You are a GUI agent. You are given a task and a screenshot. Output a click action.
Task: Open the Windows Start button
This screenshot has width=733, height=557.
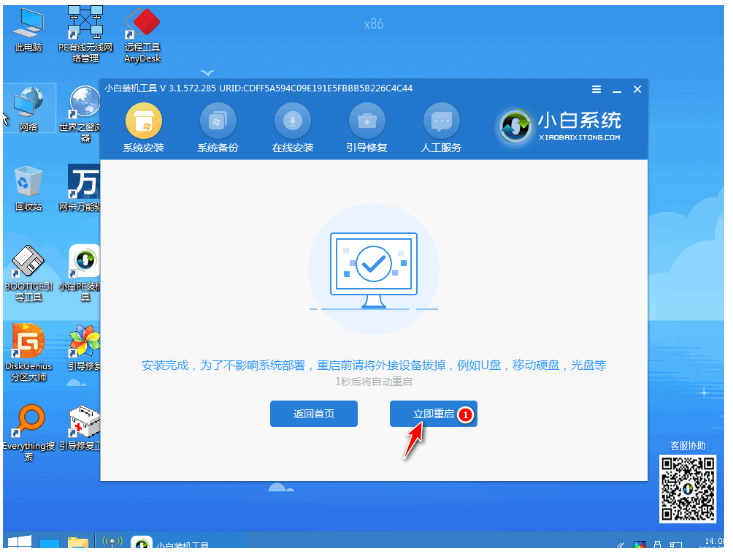(20, 542)
